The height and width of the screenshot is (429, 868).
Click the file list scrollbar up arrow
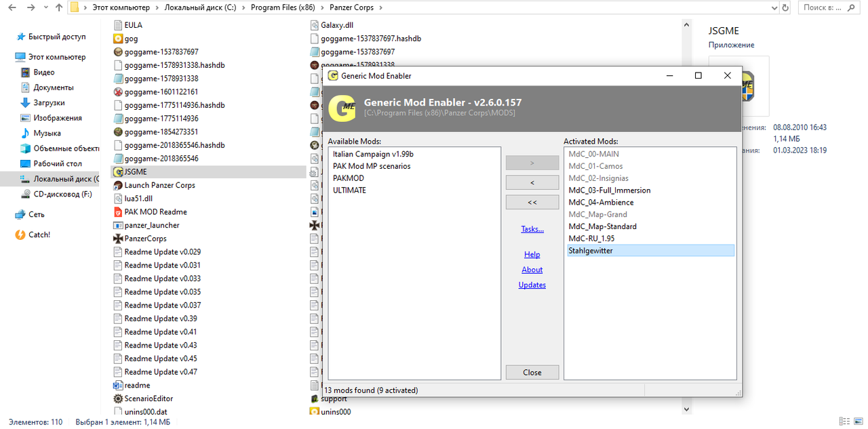click(686, 24)
